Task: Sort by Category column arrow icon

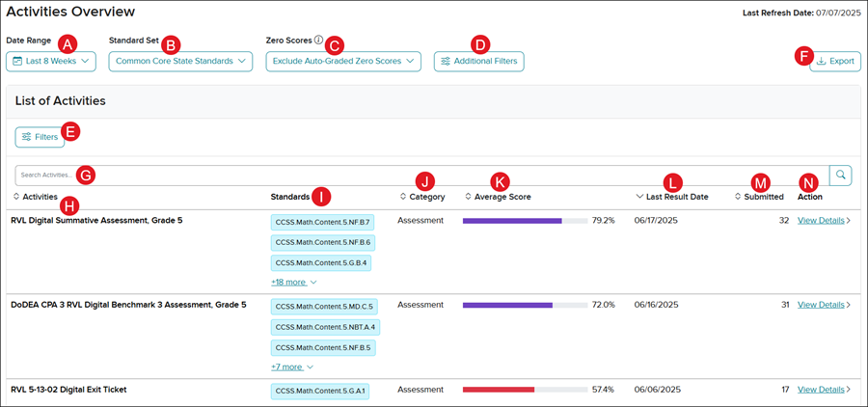Action: 403,197
